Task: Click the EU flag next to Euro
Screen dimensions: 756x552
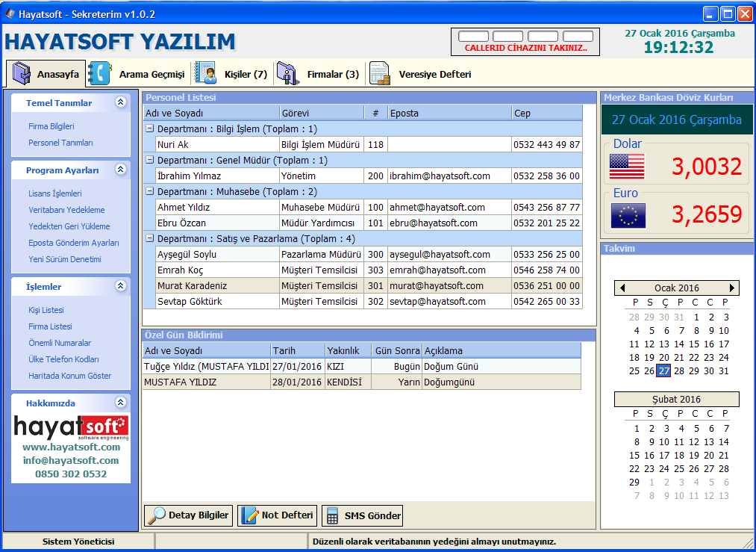Action: [628, 215]
